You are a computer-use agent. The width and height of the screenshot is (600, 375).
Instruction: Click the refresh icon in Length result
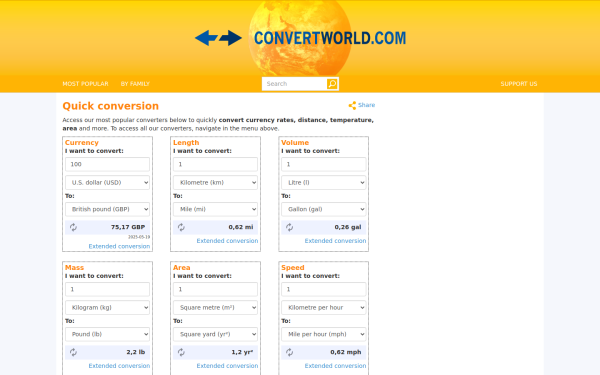[181, 227]
